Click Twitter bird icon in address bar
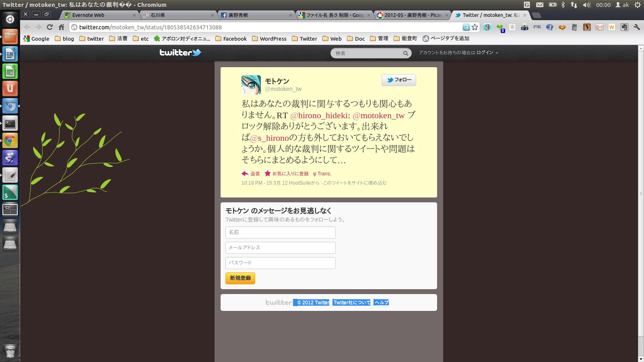 pyautogui.click(x=466, y=27)
